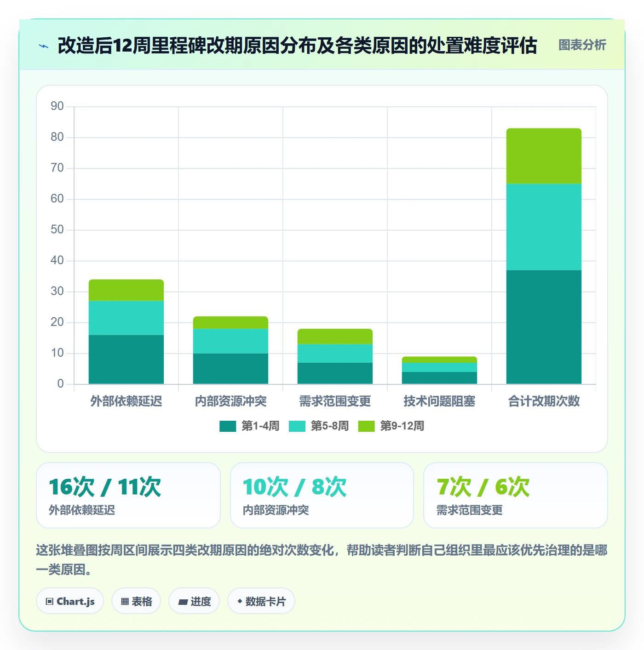Select the dark teal segment of 技术问题阻塞 bar

pos(439,378)
